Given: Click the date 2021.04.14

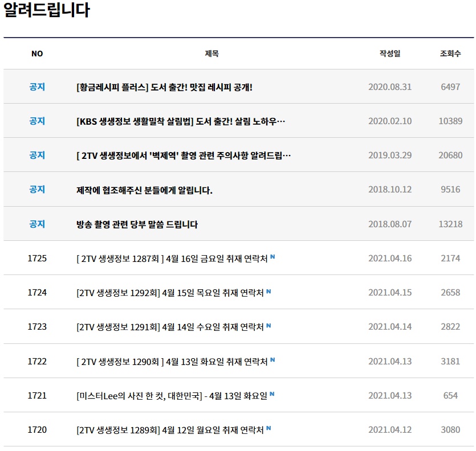Looking at the screenshot, I should coord(390,327).
